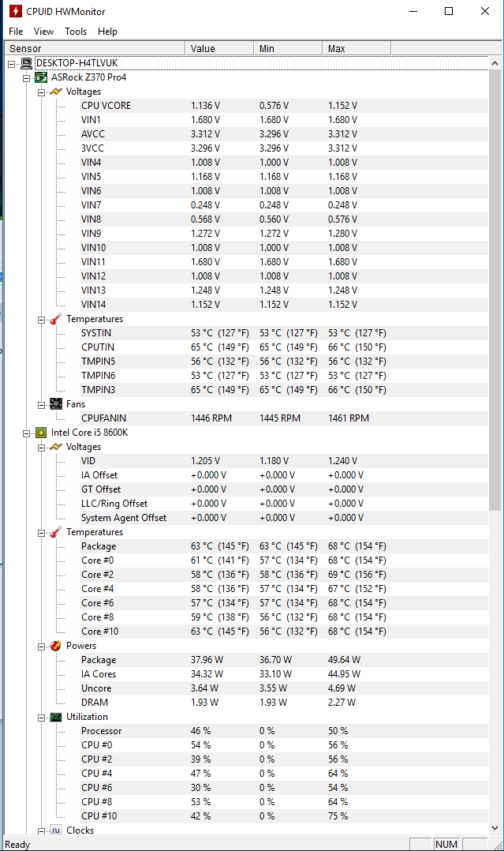Viewport: 504px width, 851px height.
Task: Click the Max column header
Action: 337,49
